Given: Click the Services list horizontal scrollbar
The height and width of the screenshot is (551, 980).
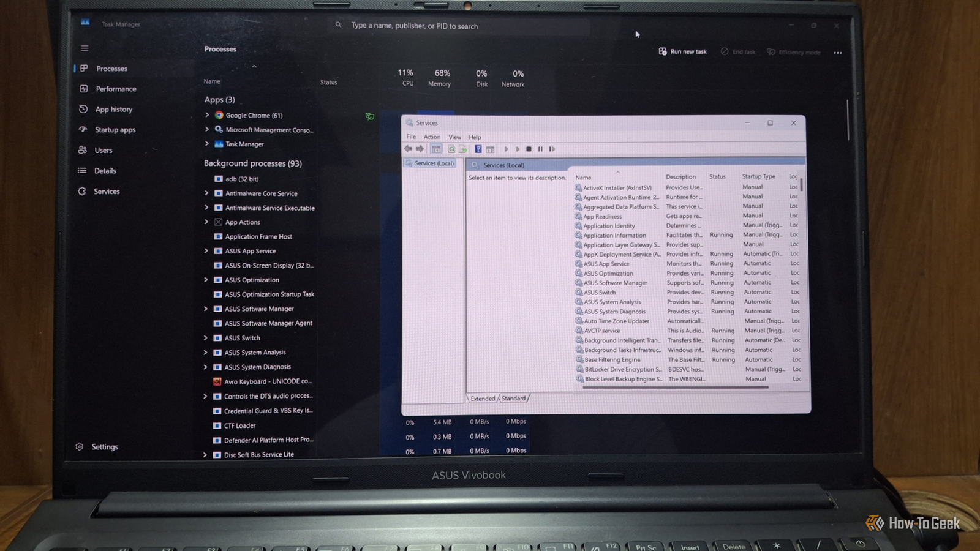Looking at the screenshot, I should click(x=675, y=387).
